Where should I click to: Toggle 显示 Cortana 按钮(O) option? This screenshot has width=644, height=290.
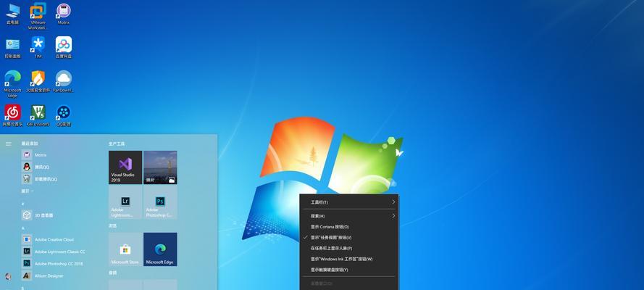pyautogui.click(x=348, y=227)
